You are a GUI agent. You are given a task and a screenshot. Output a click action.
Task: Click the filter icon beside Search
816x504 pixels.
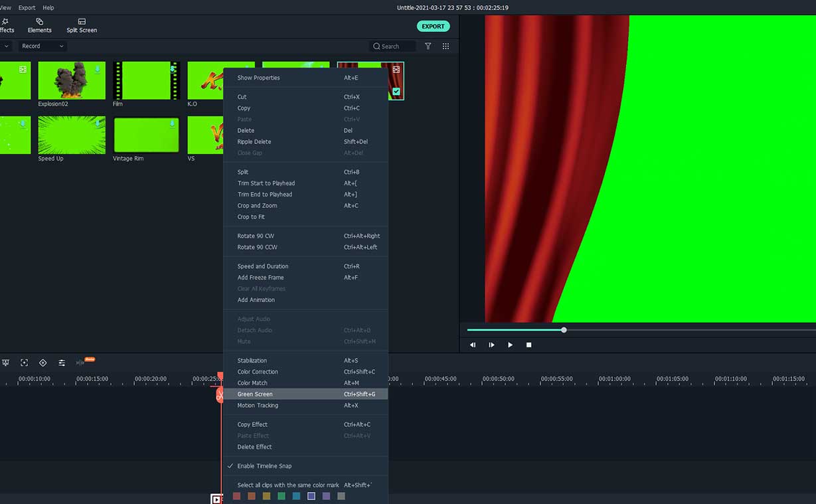[428, 46]
